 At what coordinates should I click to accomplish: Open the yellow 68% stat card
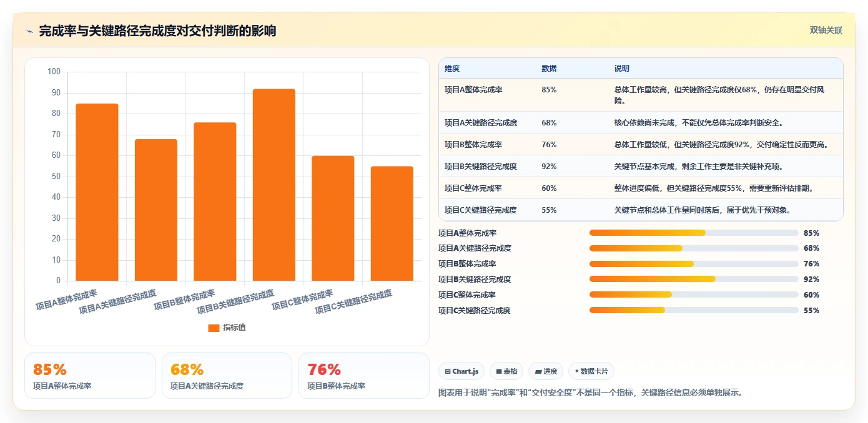pos(227,376)
